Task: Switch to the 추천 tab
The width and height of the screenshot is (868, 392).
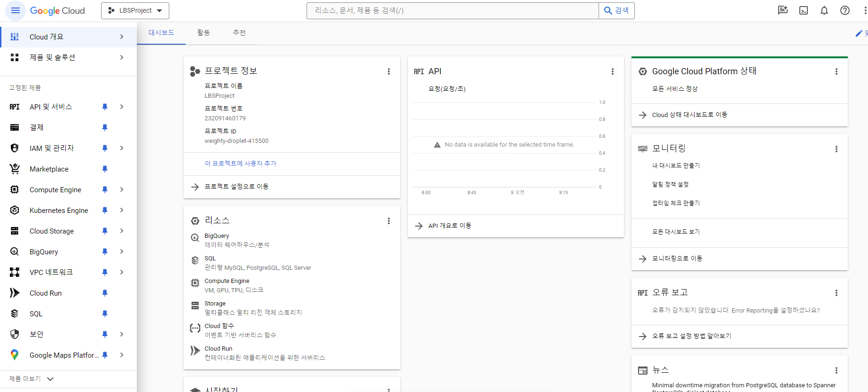Action: (239, 33)
